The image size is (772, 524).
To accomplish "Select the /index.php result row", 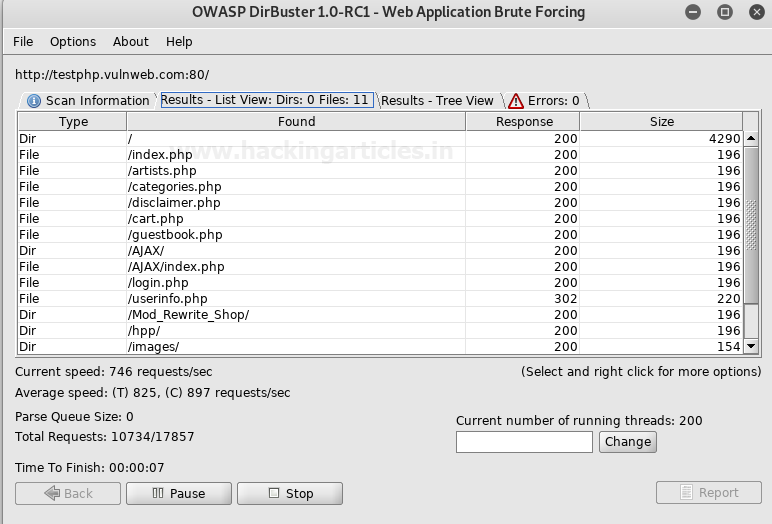I will coord(380,155).
